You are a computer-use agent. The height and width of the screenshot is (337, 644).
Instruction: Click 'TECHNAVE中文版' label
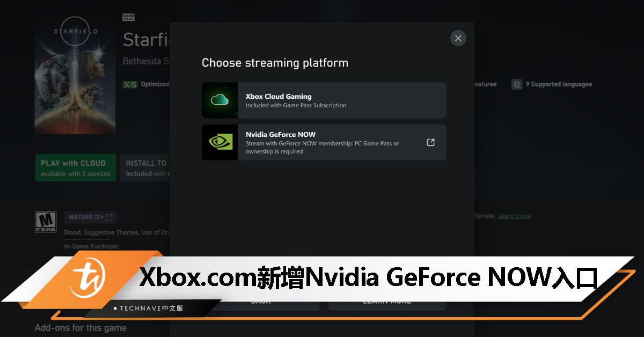(x=152, y=308)
